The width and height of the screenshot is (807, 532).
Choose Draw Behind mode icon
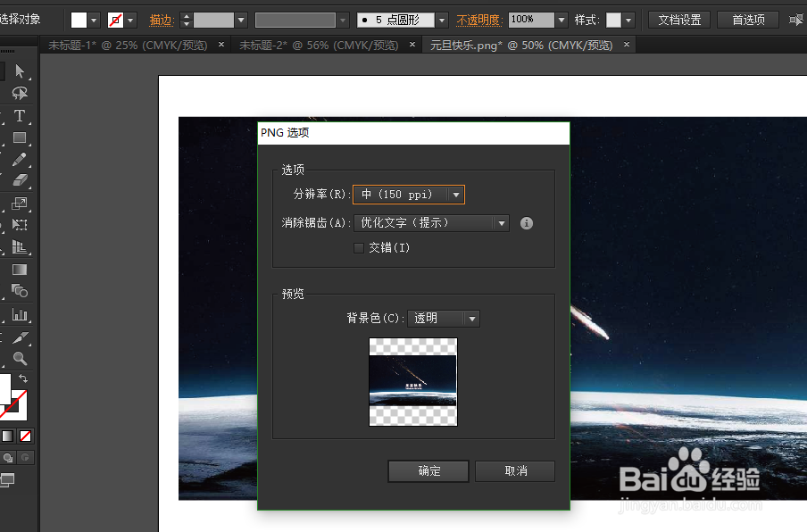(25, 457)
